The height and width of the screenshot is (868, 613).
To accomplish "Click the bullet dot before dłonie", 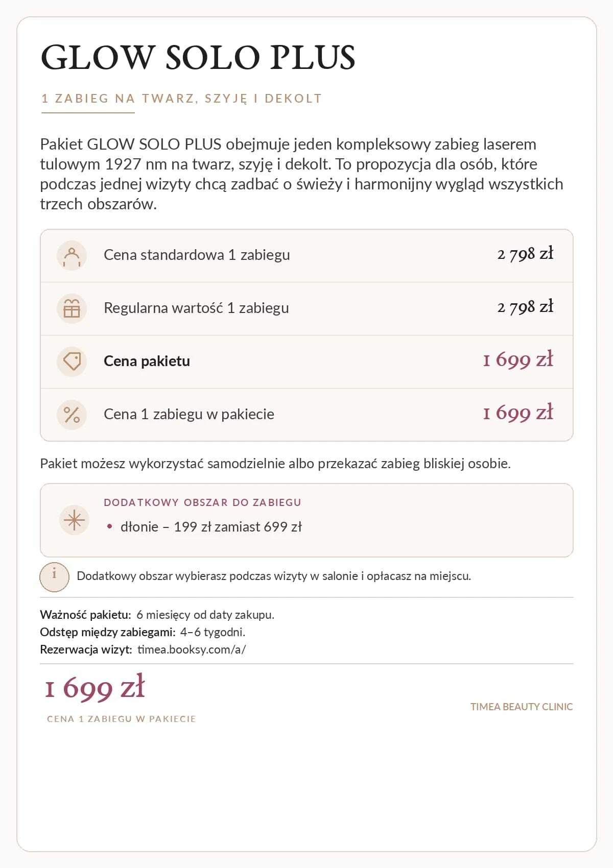I will point(109,526).
